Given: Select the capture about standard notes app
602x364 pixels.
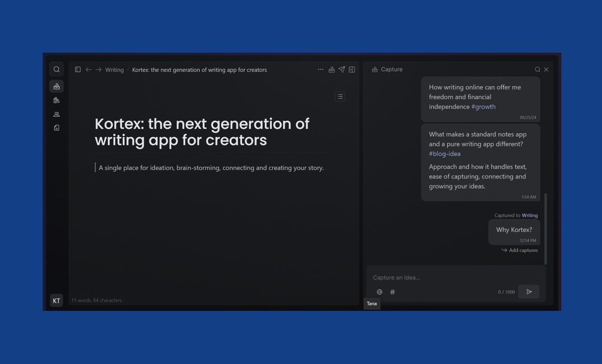Looking at the screenshot, I should [480, 162].
